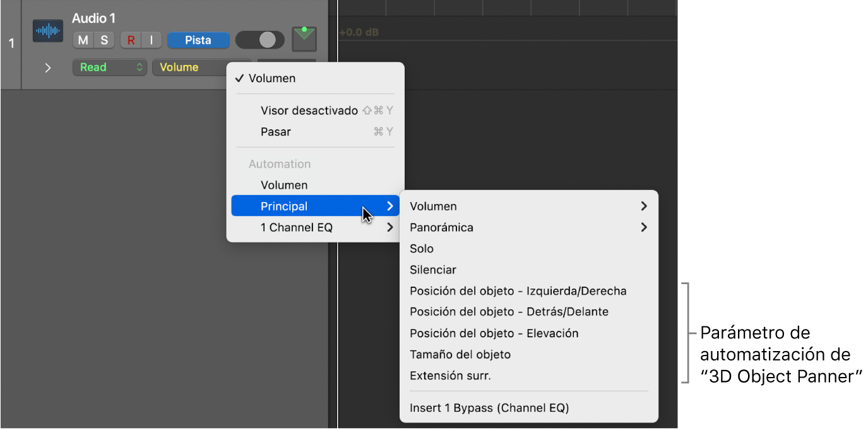The height and width of the screenshot is (430, 868).
Task: Select Silenciar automation parameter
Action: point(433,270)
